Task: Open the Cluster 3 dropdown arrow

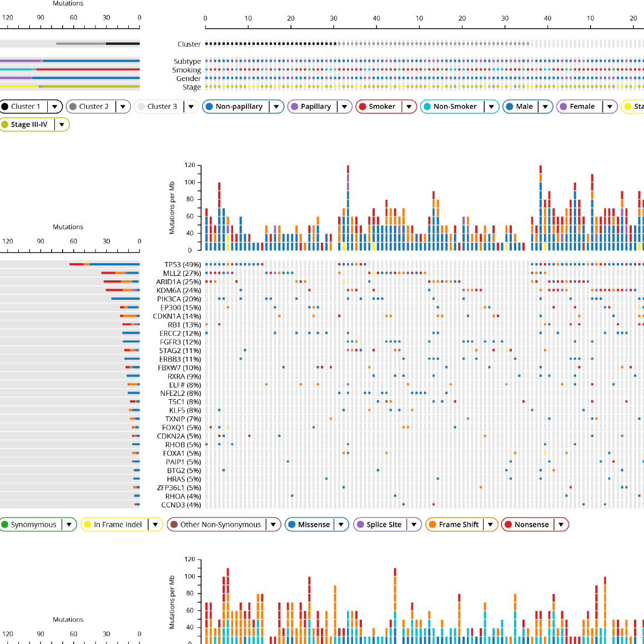Action: [x=191, y=107]
